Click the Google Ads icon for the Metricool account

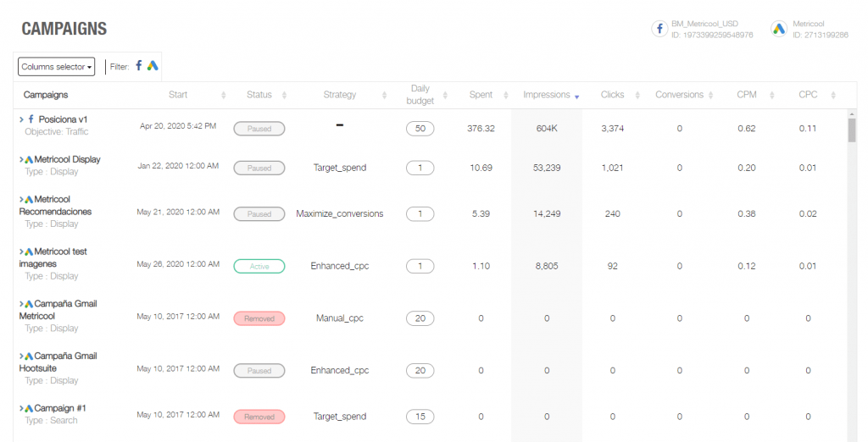(x=779, y=29)
